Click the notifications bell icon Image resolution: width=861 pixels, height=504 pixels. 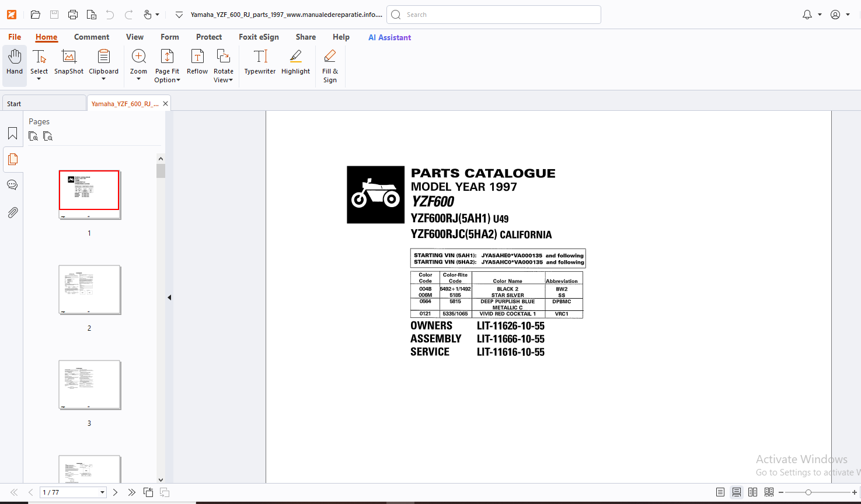807,15
